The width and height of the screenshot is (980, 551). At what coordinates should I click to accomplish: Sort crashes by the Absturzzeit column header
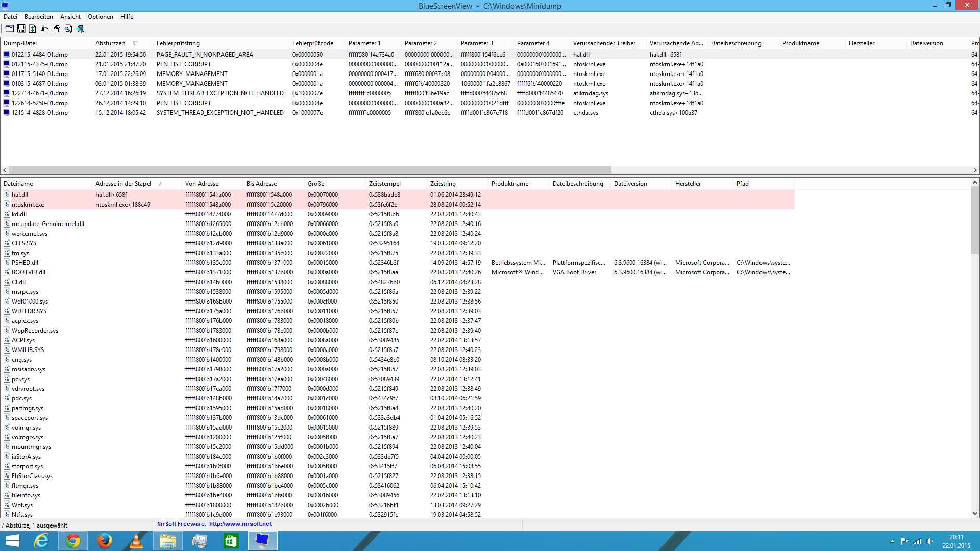click(110, 43)
